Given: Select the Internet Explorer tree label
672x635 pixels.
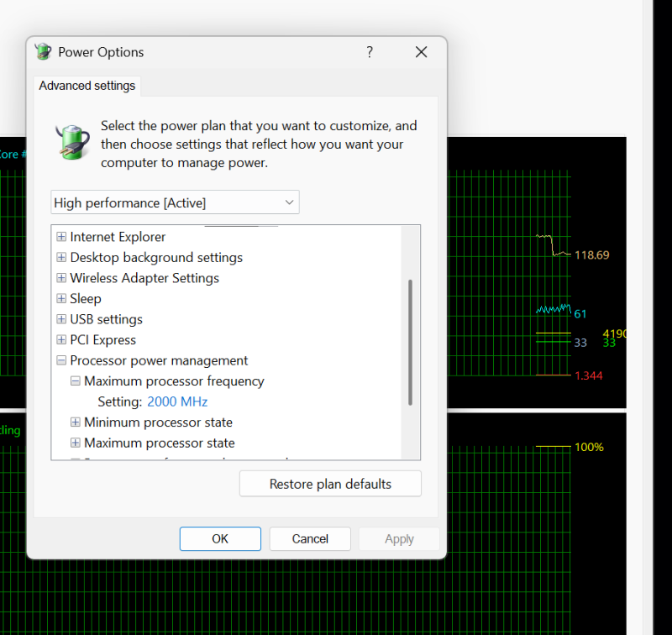Looking at the screenshot, I should [118, 237].
